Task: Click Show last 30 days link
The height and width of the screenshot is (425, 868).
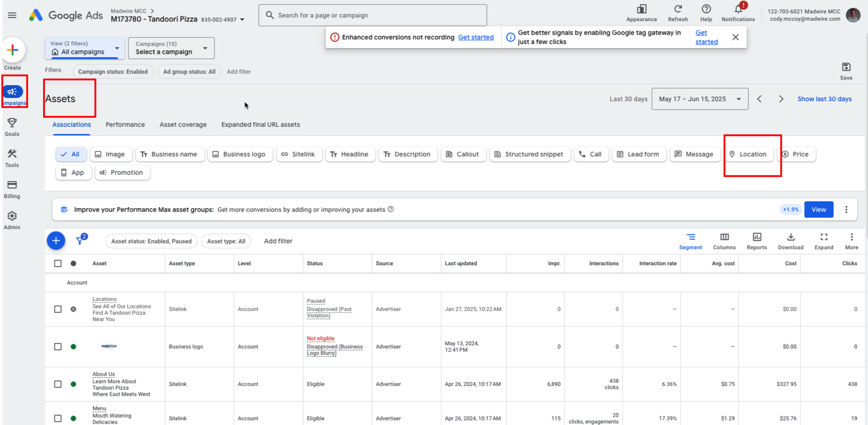Action: coord(825,99)
